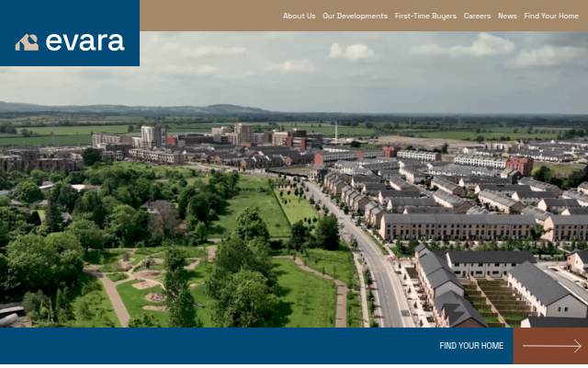
Task: Open the About Us menu item
Action: coord(299,17)
